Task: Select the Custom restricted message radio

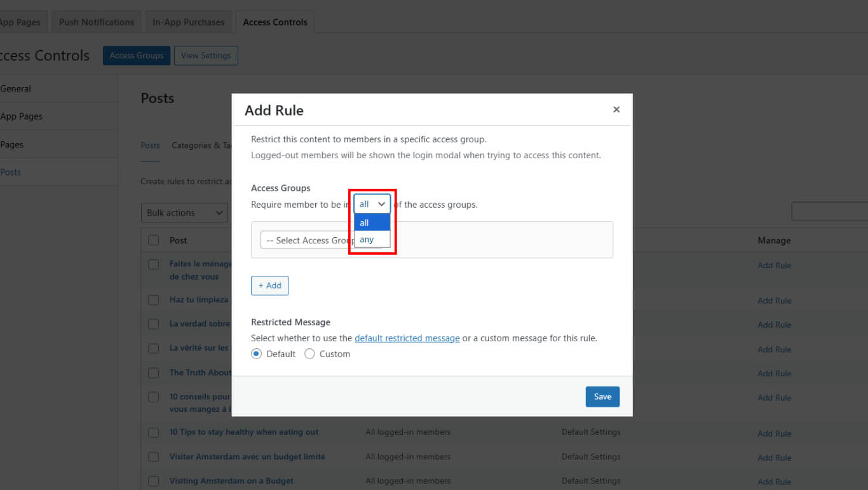Action: 309,354
